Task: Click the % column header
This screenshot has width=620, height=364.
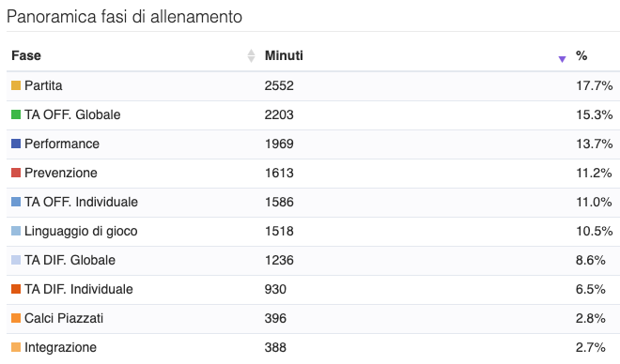Action: pyautogui.click(x=581, y=55)
